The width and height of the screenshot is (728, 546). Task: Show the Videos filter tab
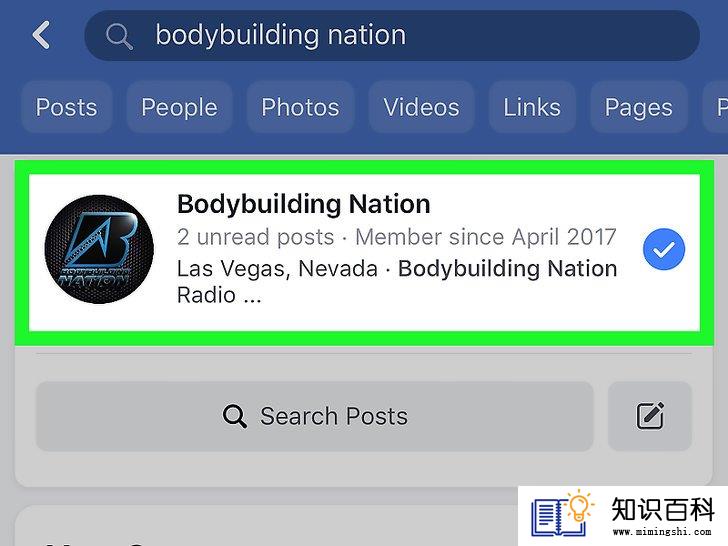tap(421, 107)
